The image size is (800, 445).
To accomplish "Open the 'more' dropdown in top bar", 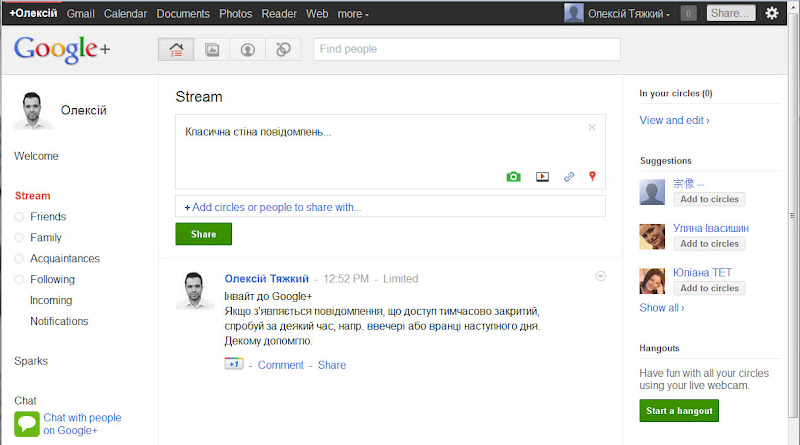I will (x=353, y=14).
